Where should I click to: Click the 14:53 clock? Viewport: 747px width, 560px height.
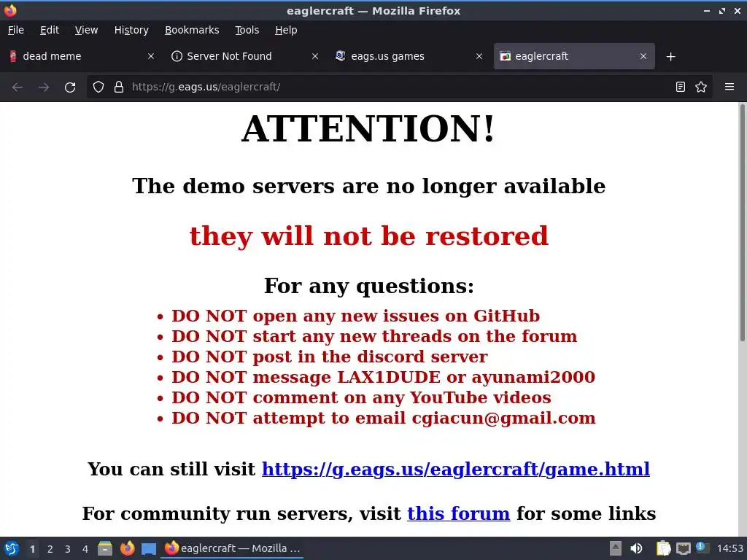(x=729, y=548)
